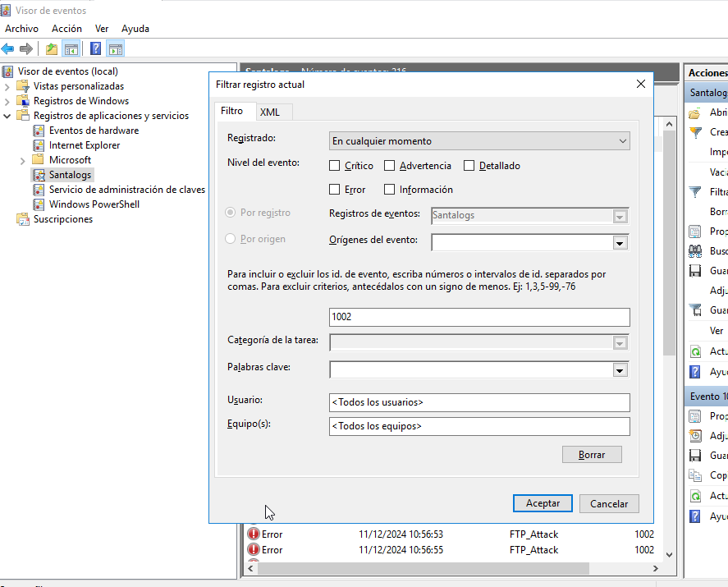Go forward with the gray arrow toolbar icon

[x=26, y=48]
